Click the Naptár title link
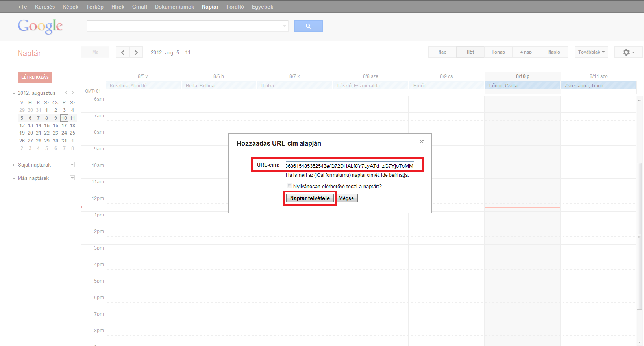 pyautogui.click(x=29, y=53)
